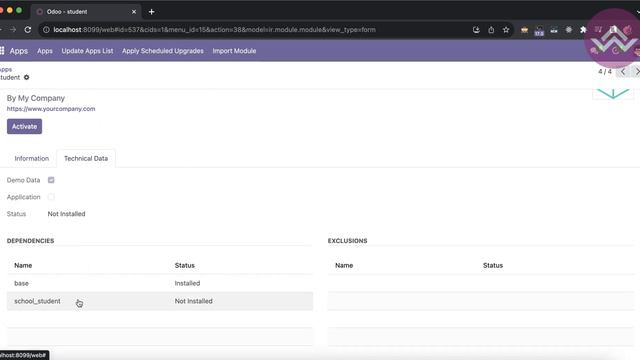Click the Installed status of base

[187, 283]
